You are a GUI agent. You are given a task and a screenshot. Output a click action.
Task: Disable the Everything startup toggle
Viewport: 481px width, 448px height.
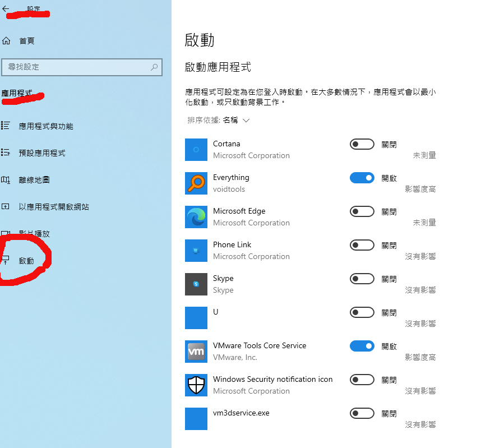tap(362, 178)
